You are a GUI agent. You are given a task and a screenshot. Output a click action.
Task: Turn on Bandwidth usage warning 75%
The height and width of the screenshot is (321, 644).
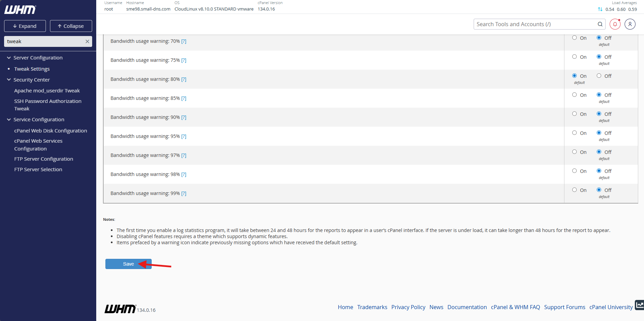point(574,57)
